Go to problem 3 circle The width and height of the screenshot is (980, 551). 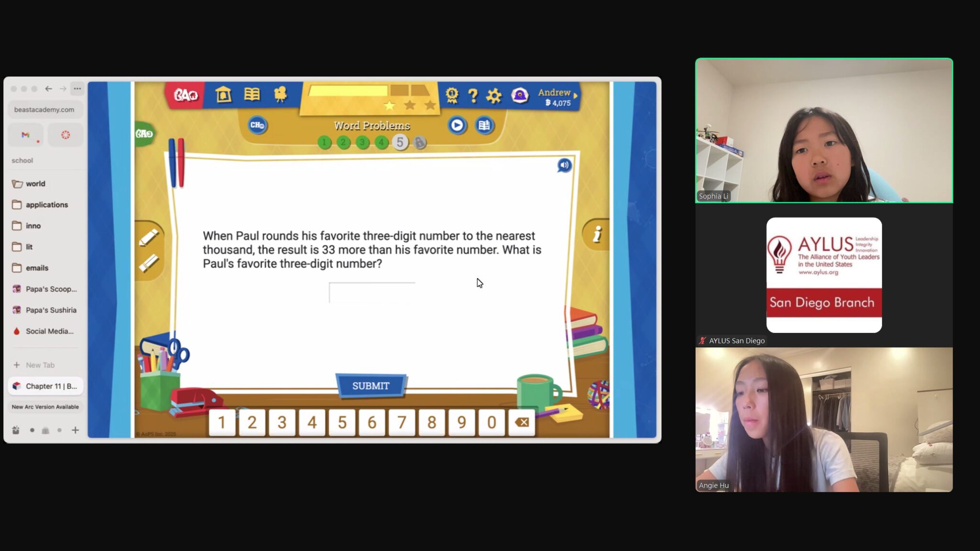(x=362, y=143)
